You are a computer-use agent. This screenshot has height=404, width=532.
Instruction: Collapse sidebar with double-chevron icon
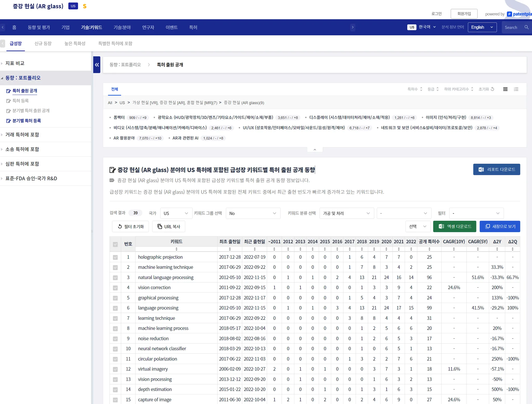pyautogui.click(x=97, y=65)
